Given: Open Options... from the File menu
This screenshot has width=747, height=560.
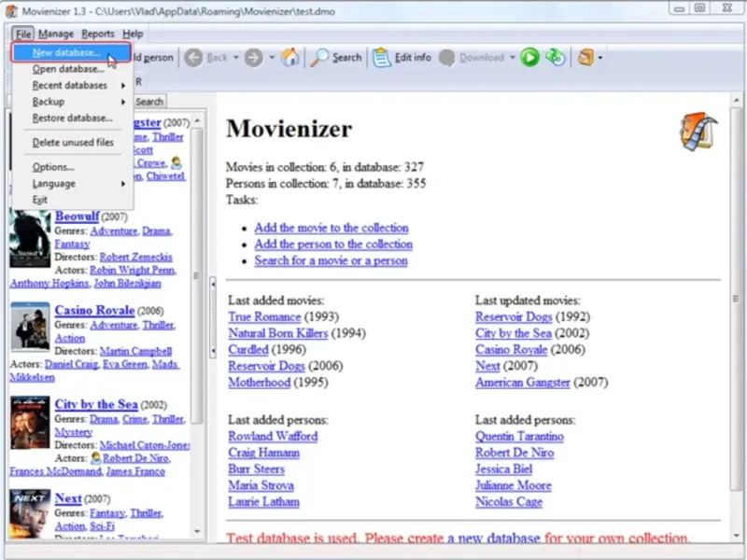Looking at the screenshot, I should coord(73,167).
